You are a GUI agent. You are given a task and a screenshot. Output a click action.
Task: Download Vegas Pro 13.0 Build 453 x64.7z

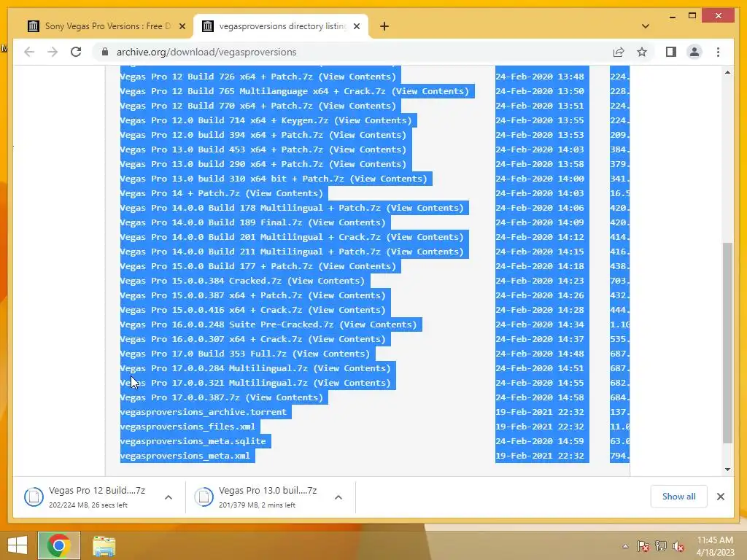(222, 149)
